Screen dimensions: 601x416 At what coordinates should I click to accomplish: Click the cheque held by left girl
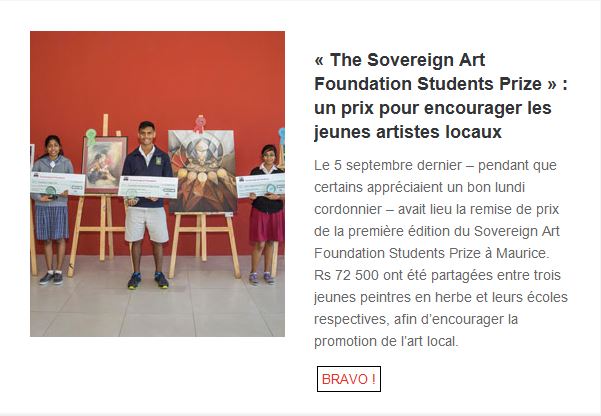(x=57, y=184)
